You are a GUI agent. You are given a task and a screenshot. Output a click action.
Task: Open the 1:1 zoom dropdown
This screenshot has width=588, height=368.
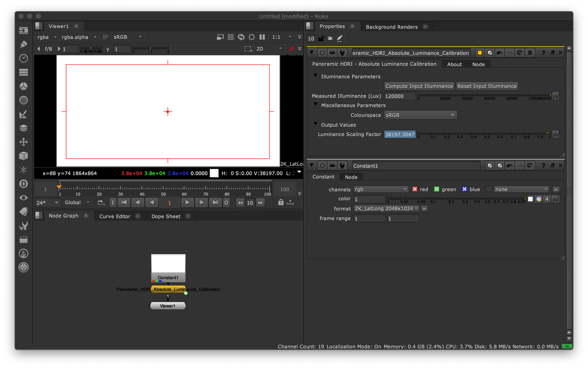(282, 37)
